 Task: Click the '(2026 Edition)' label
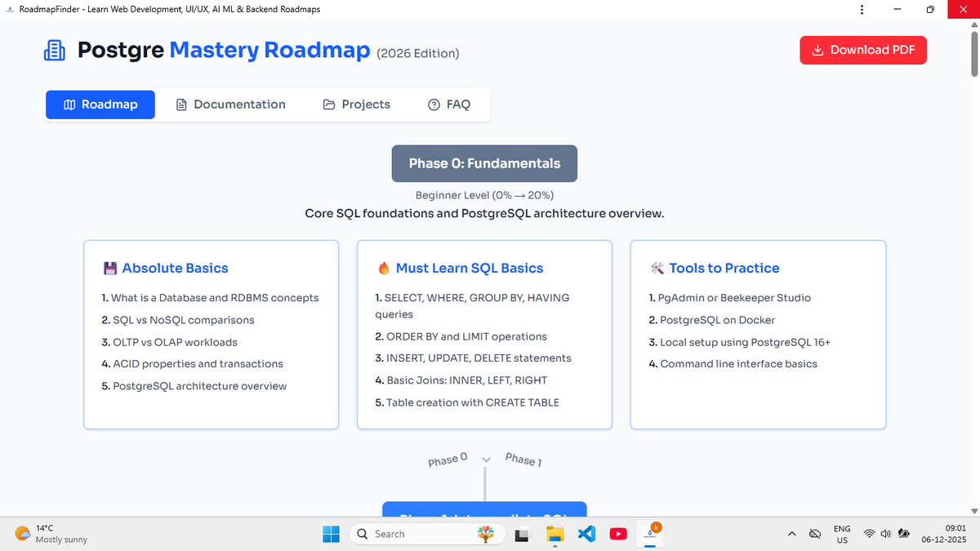(418, 53)
